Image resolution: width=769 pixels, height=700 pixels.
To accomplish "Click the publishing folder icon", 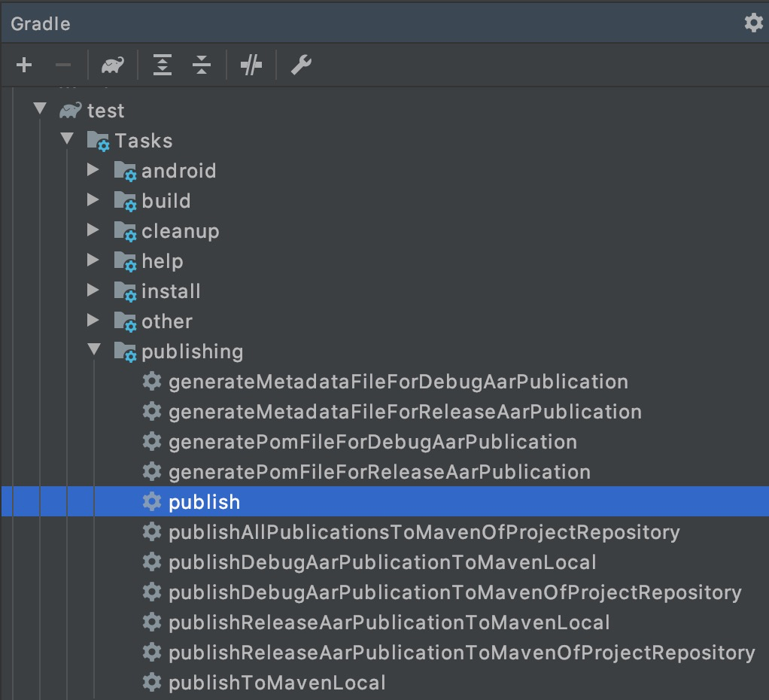I will click(x=125, y=352).
